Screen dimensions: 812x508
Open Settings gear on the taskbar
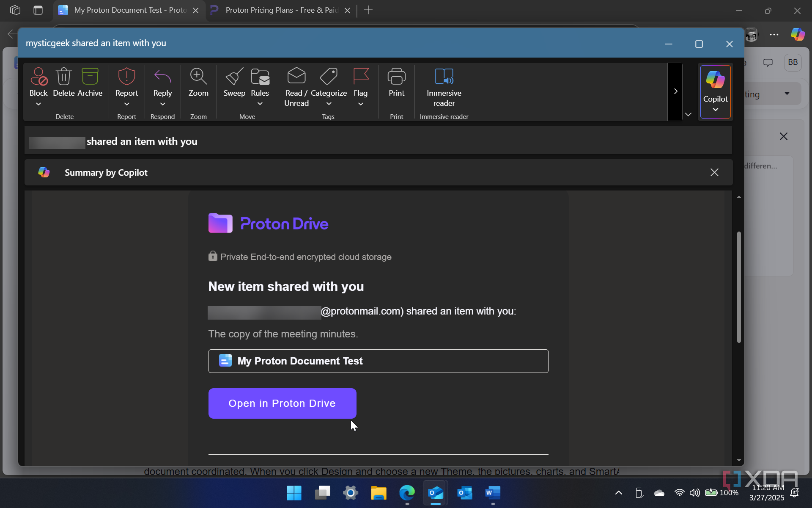tap(351, 493)
